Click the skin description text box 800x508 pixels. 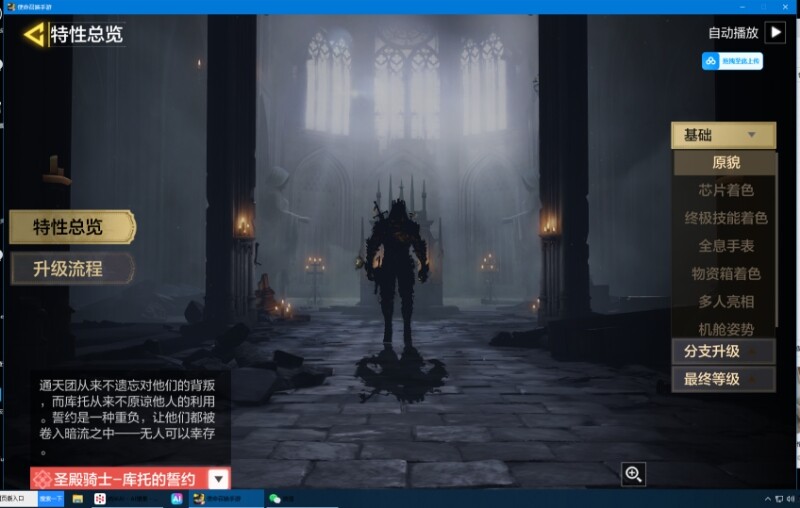tap(130, 416)
